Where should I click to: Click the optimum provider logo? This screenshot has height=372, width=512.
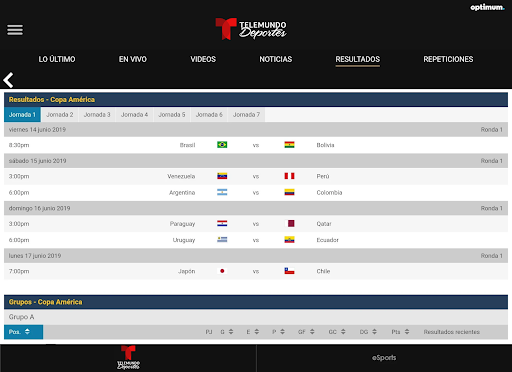click(x=487, y=7)
